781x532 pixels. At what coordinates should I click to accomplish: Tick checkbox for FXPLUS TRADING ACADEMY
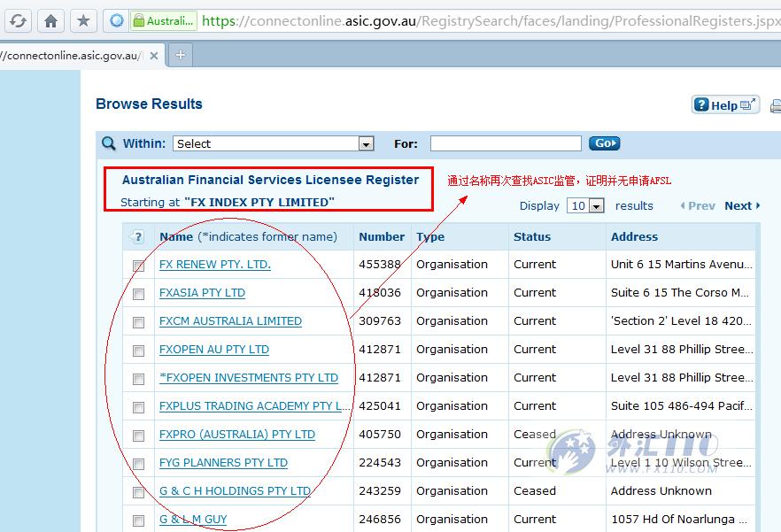(x=138, y=407)
